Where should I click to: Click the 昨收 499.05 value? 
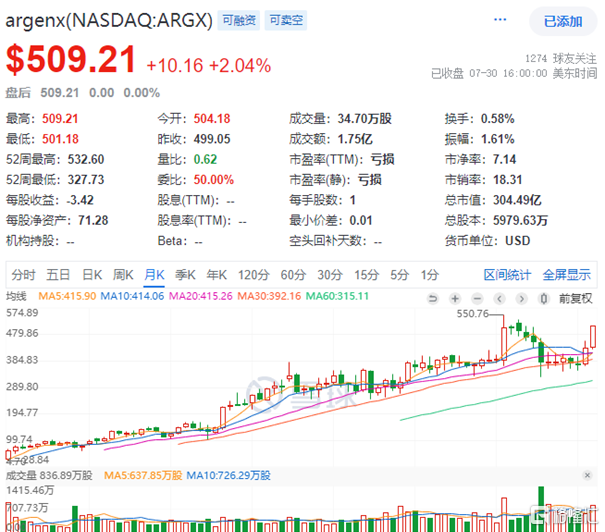pos(212,139)
